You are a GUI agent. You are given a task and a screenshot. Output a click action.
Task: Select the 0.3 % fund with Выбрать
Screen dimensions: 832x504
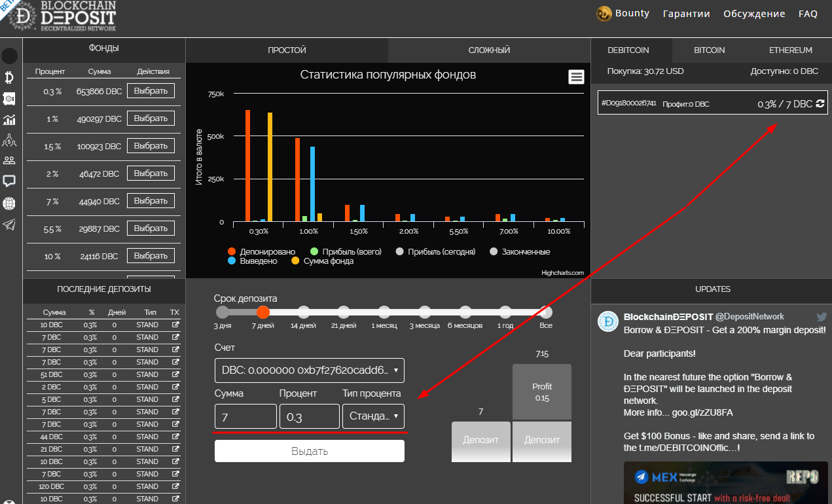151,91
